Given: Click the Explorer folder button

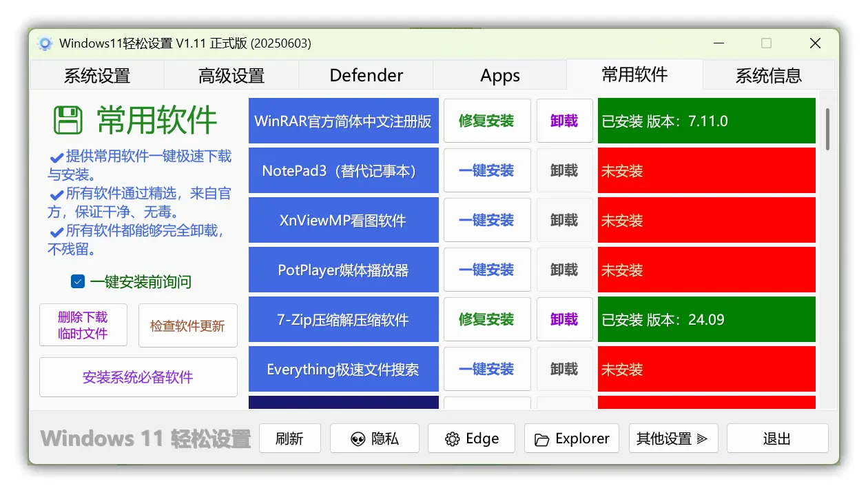Looking at the screenshot, I should (x=572, y=439).
